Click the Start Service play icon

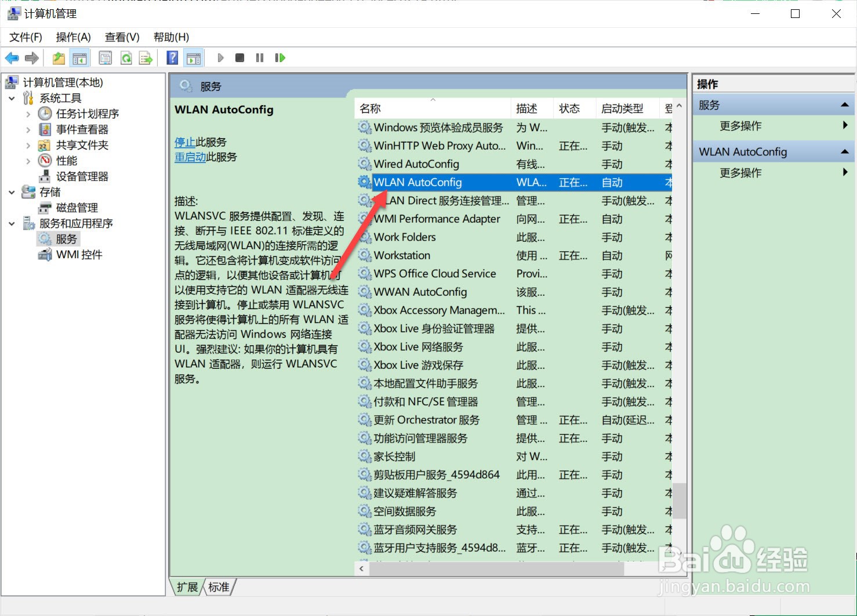(220, 58)
